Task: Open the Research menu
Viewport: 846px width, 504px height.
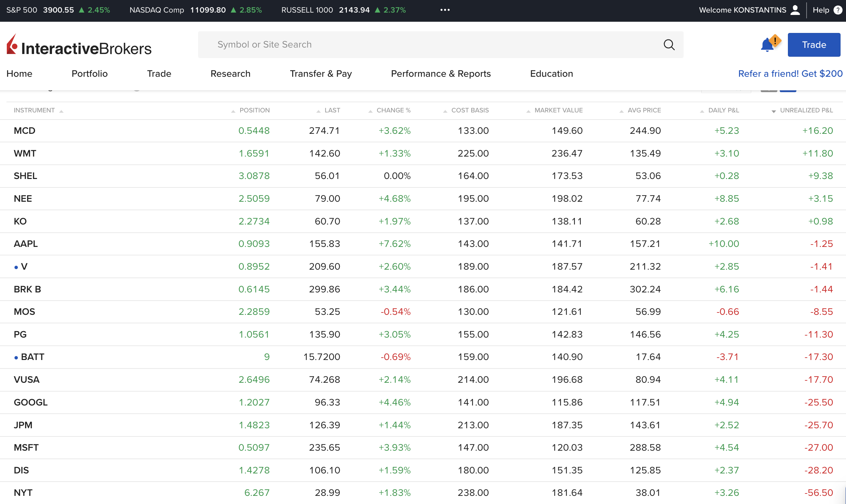Action: pyautogui.click(x=230, y=74)
